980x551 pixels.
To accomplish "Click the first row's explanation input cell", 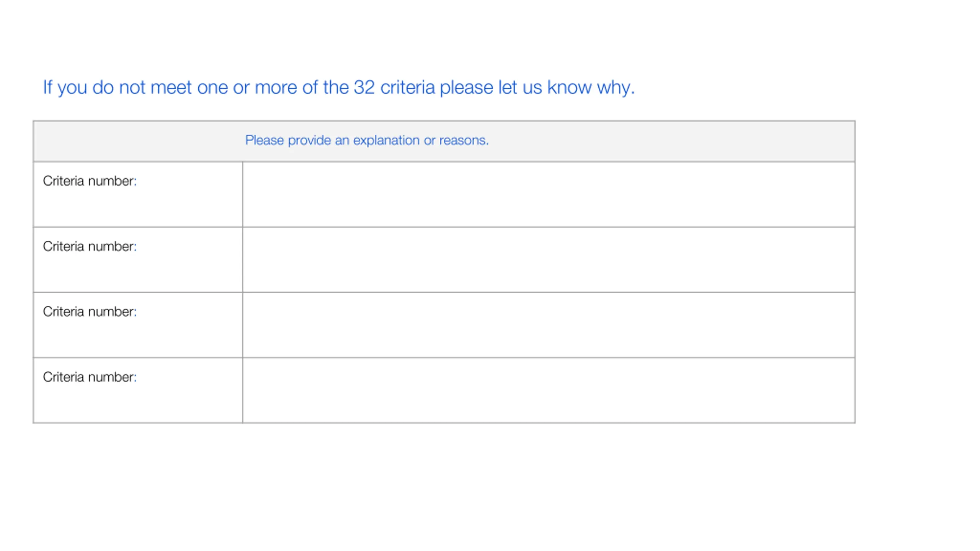I will [549, 194].
